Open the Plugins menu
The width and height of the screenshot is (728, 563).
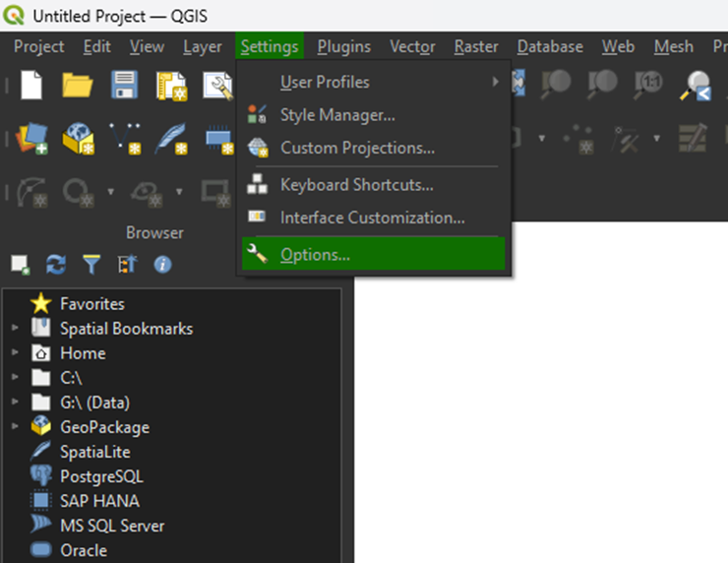click(343, 46)
